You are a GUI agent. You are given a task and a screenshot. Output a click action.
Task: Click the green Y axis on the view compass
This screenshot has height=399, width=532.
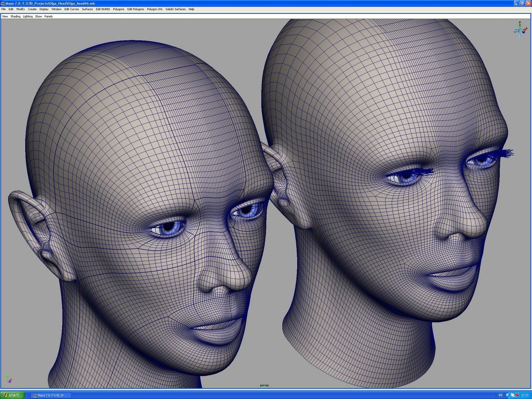[x=520, y=25]
